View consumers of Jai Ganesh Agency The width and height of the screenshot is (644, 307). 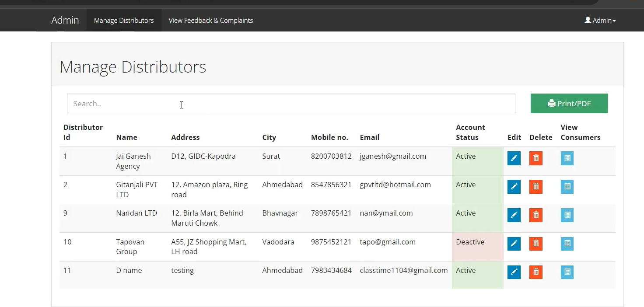(x=567, y=158)
